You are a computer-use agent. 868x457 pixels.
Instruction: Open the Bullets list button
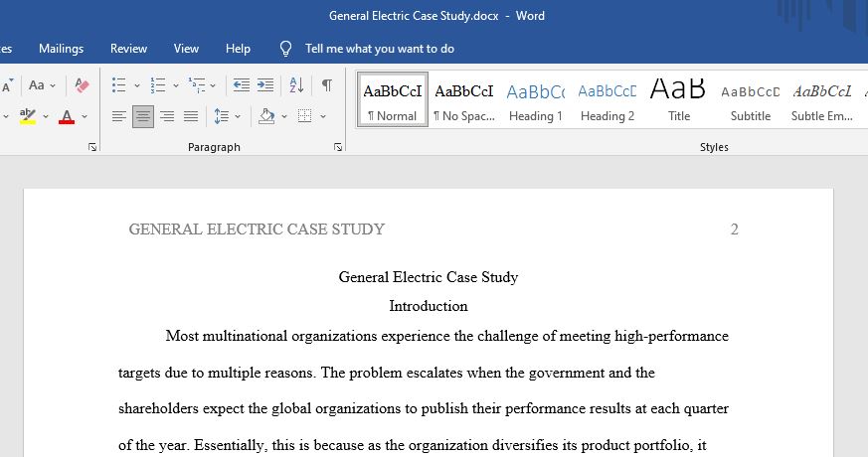click(x=118, y=85)
